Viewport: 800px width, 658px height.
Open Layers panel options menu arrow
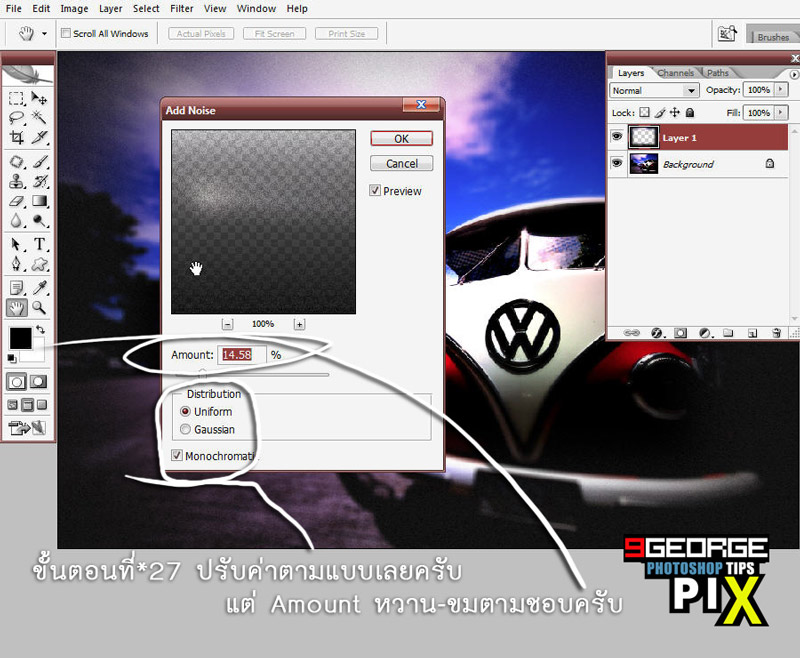[x=793, y=74]
